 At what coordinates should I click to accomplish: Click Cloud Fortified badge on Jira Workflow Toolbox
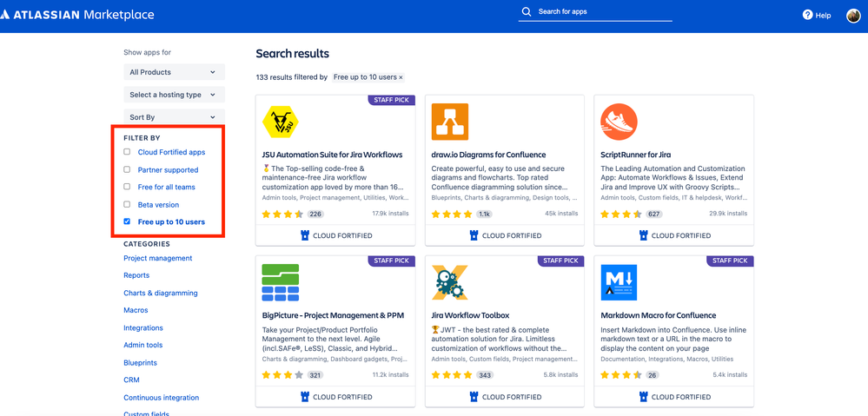pyautogui.click(x=505, y=397)
